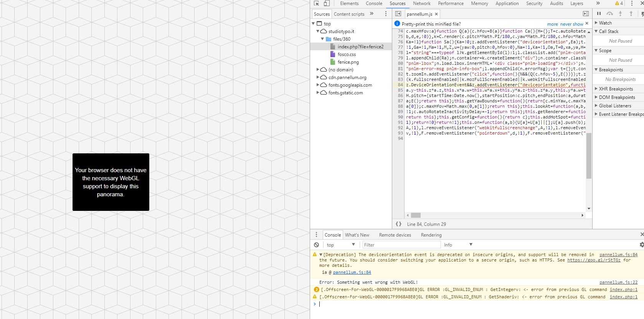Click the Step out icon
644x319 pixels.
pyautogui.click(x=631, y=13)
